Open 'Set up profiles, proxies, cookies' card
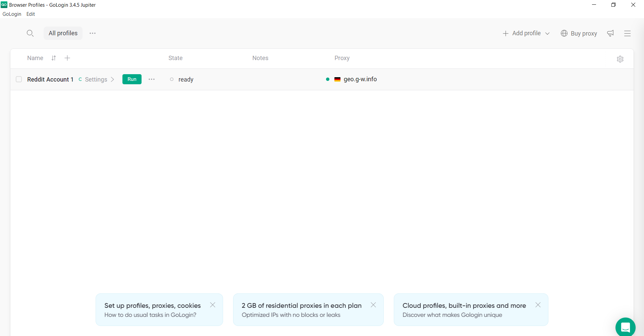644x336 pixels. tap(159, 309)
